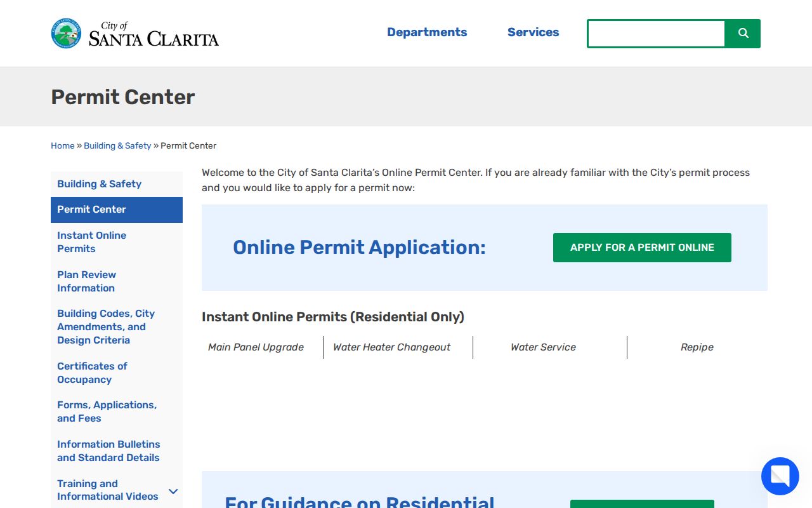Select Repipe permit
812x508 pixels.
(x=697, y=347)
